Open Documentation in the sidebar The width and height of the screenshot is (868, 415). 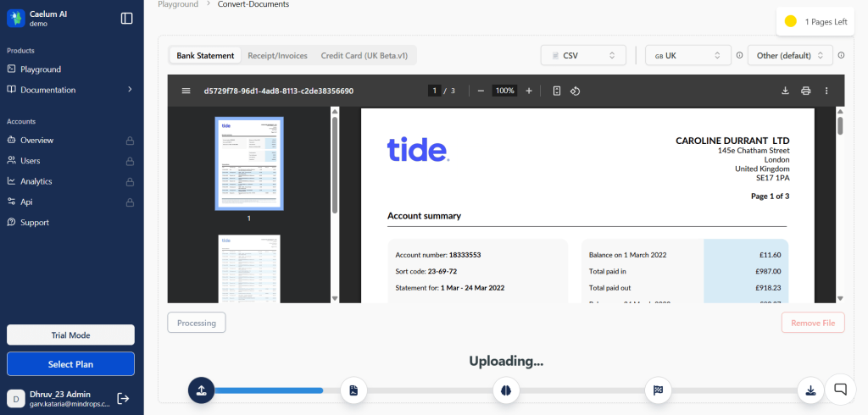(47, 90)
